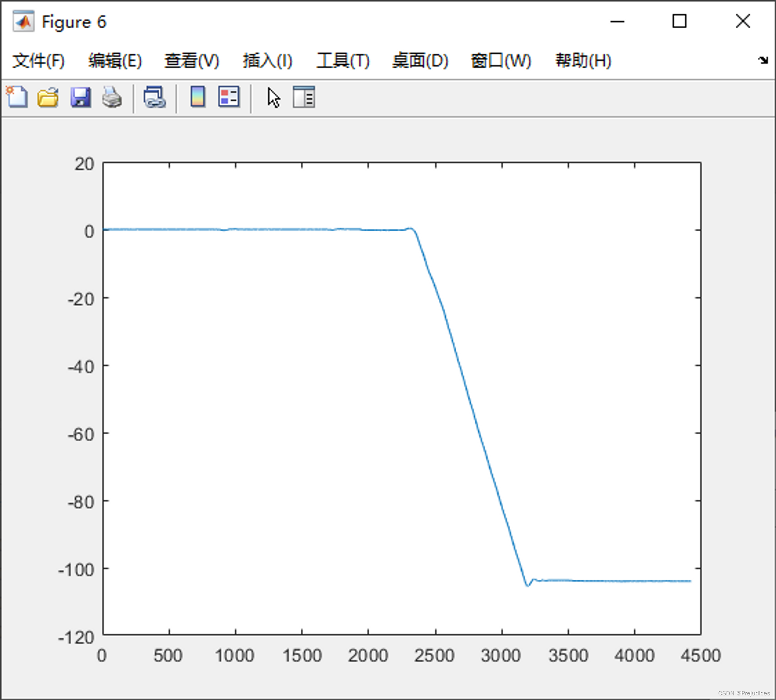Minimize the Figure 6 window
This screenshot has width=776, height=700.
(x=617, y=22)
